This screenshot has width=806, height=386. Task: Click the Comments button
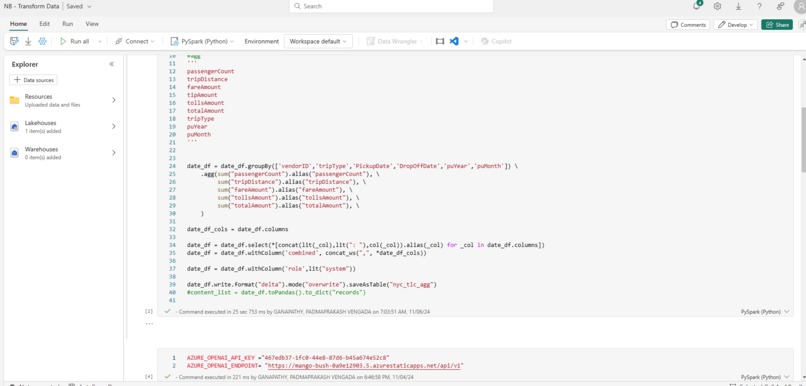(x=688, y=25)
